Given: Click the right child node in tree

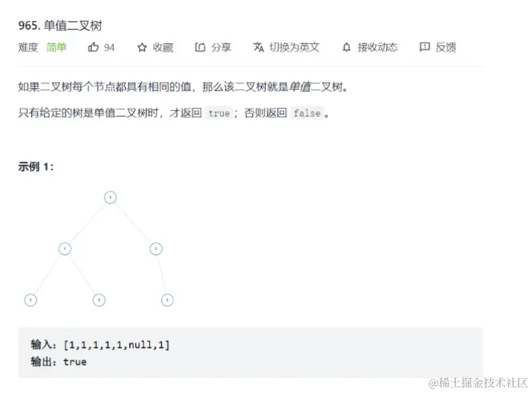Looking at the screenshot, I should [x=156, y=249].
